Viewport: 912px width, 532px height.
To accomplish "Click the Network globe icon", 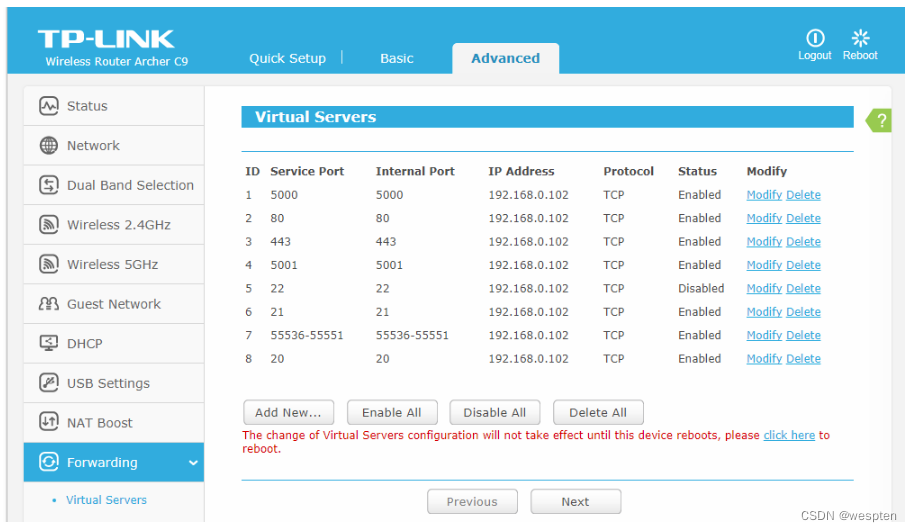I will tap(49, 145).
